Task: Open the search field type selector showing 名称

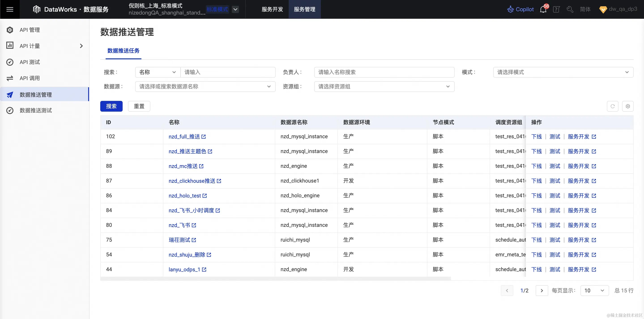Action: click(x=157, y=72)
